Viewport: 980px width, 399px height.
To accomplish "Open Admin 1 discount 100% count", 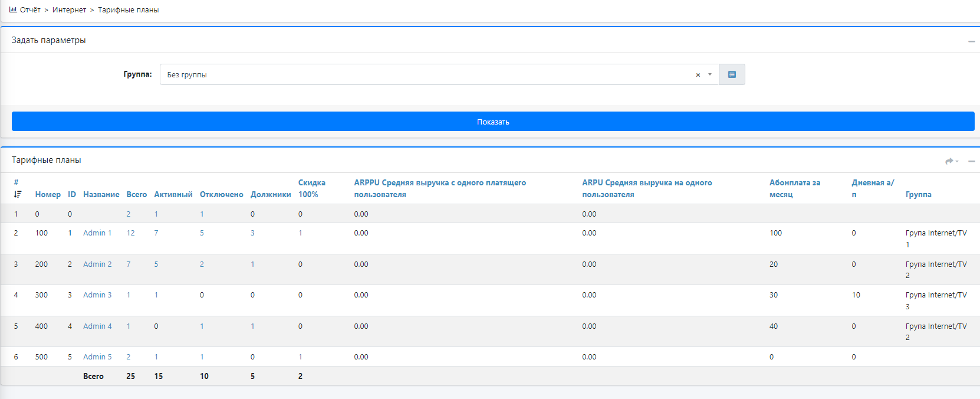I will click(x=300, y=233).
